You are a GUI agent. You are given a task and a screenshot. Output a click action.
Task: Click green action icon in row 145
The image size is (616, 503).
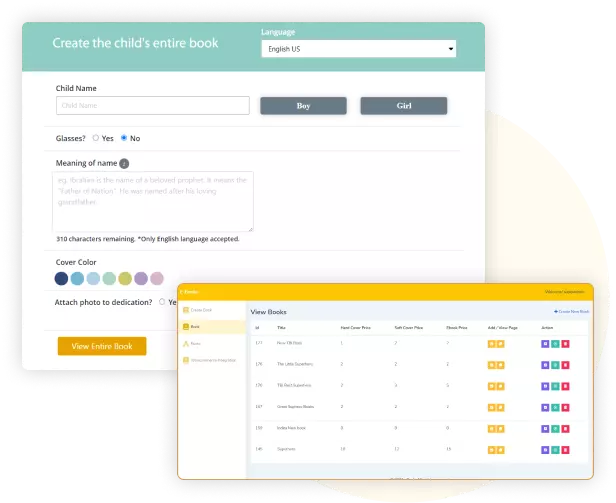pos(555,450)
